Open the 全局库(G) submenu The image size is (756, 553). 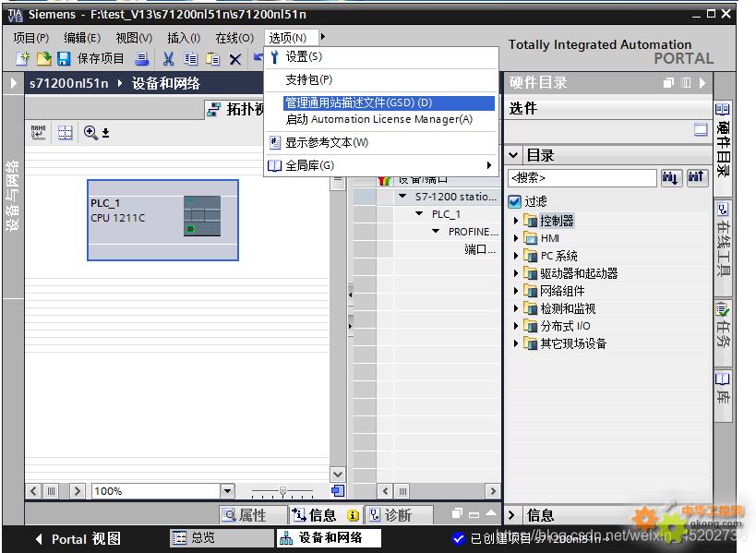click(381, 165)
